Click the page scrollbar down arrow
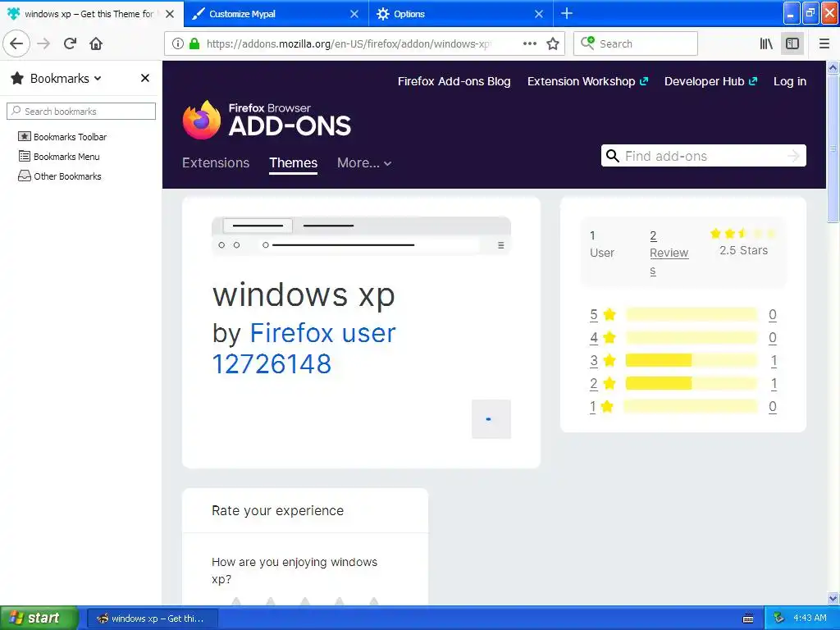 coord(833,598)
